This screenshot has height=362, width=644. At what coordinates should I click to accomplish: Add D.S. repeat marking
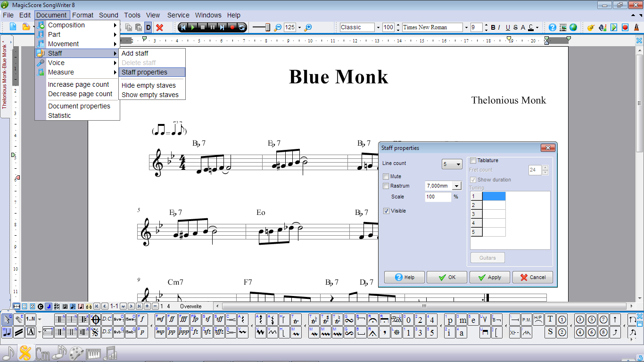[107, 332]
